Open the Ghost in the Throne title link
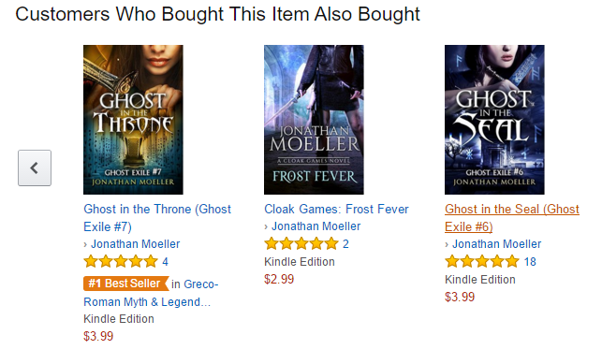The height and width of the screenshot is (364, 602). tap(157, 218)
